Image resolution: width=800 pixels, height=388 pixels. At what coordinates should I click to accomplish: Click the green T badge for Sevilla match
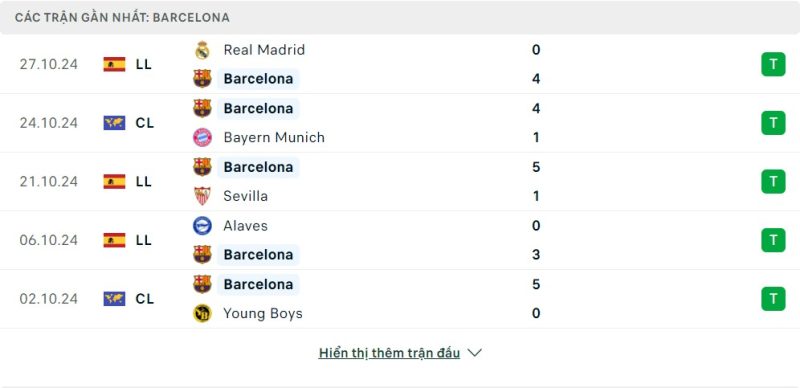click(x=773, y=182)
